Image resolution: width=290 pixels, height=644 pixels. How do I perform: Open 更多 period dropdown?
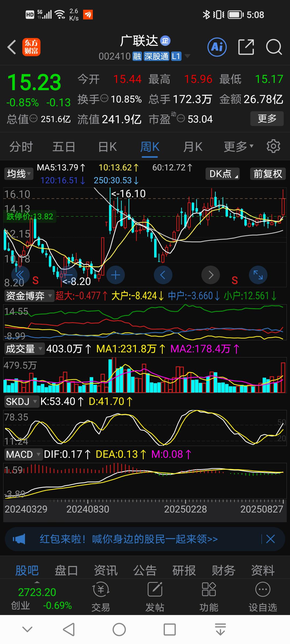pos(239,147)
